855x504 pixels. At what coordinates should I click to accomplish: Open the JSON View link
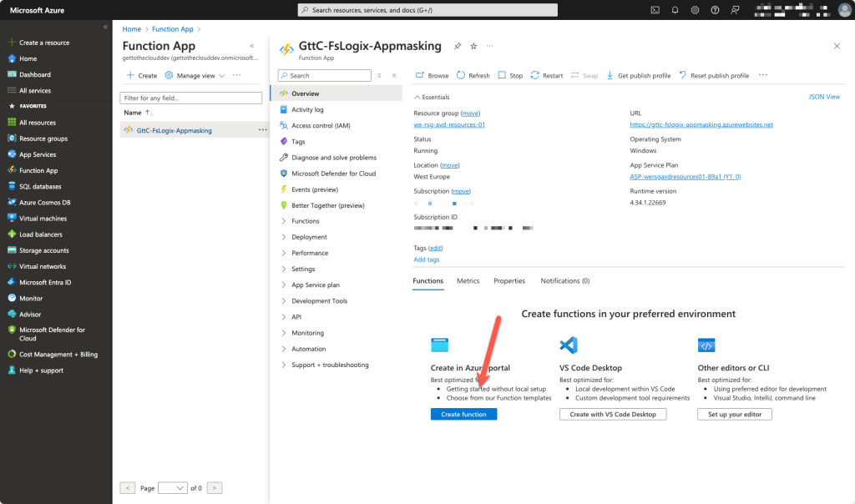click(x=824, y=97)
